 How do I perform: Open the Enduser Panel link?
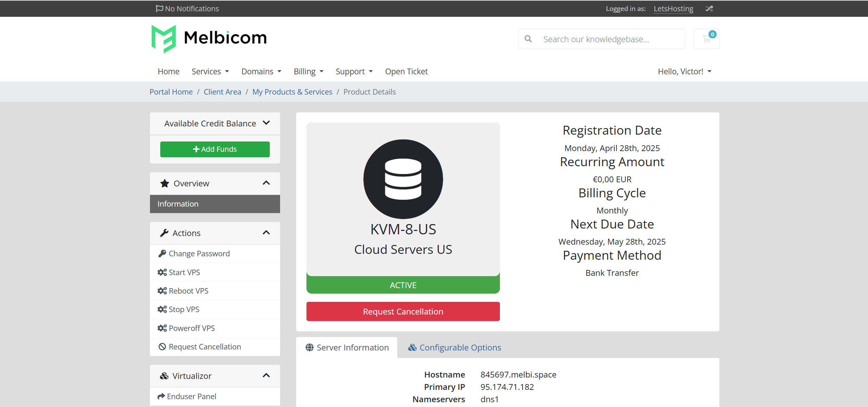coord(215,396)
